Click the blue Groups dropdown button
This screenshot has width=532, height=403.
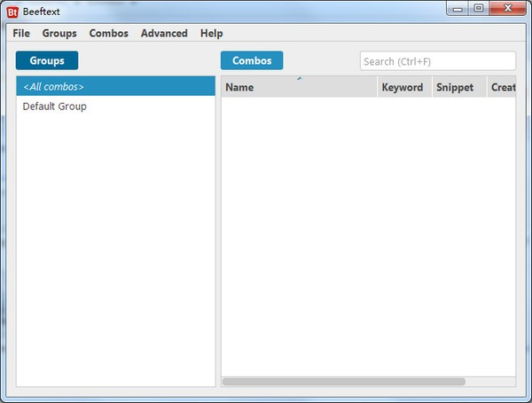[x=47, y=60]
